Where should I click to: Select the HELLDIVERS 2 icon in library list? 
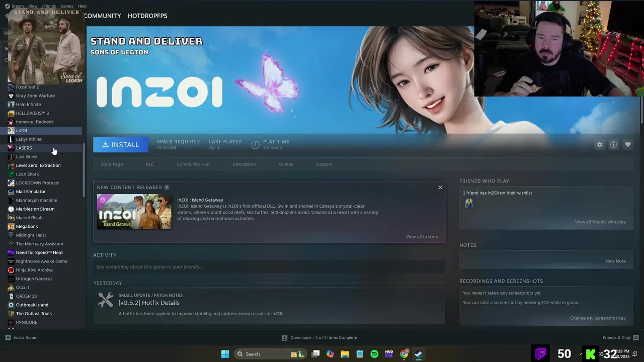(x=11, y=113)
